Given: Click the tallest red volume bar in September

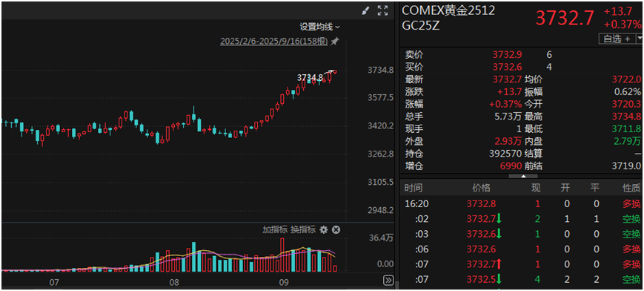Looking at the screenshot, I should (x=282, y=255).
